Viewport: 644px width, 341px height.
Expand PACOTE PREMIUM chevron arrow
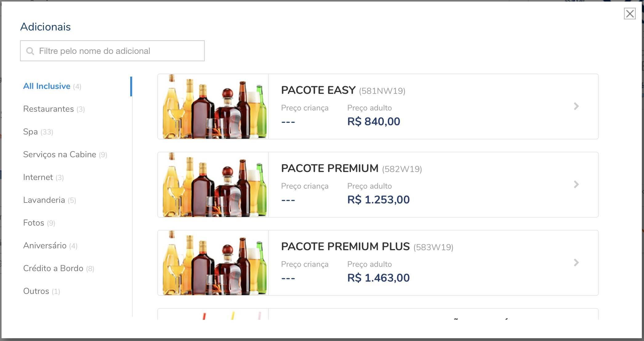pyautogui.click(x=576, y=184)
